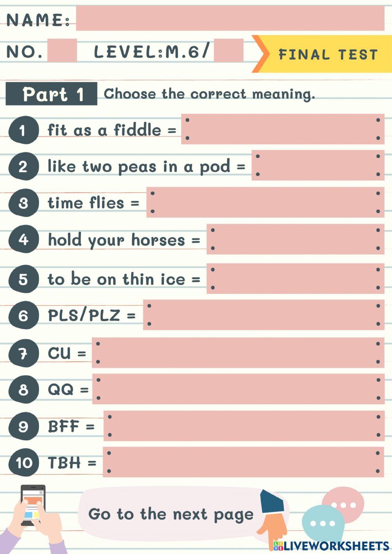This screenshot has height=554, width=392.
Task: Click the Liveworksheets logo
Action: click(x=331, y=545)
